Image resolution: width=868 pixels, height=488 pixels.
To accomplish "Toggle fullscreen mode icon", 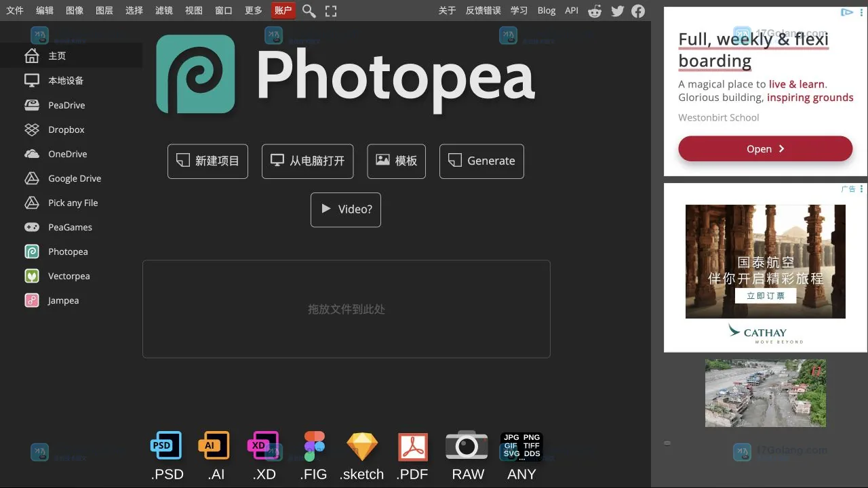I will (x=331, y=11).
